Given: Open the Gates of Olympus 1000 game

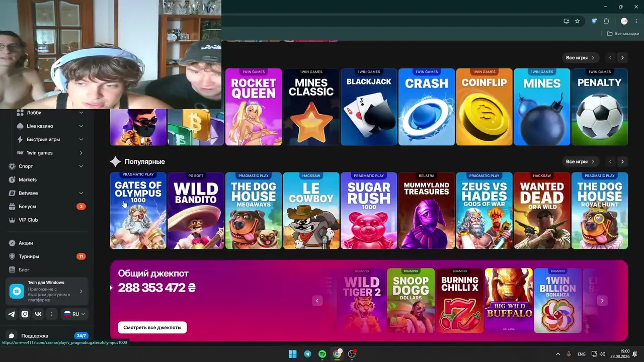Looking at the screenshot, I should pyautogui.click(x=138, y=211).
